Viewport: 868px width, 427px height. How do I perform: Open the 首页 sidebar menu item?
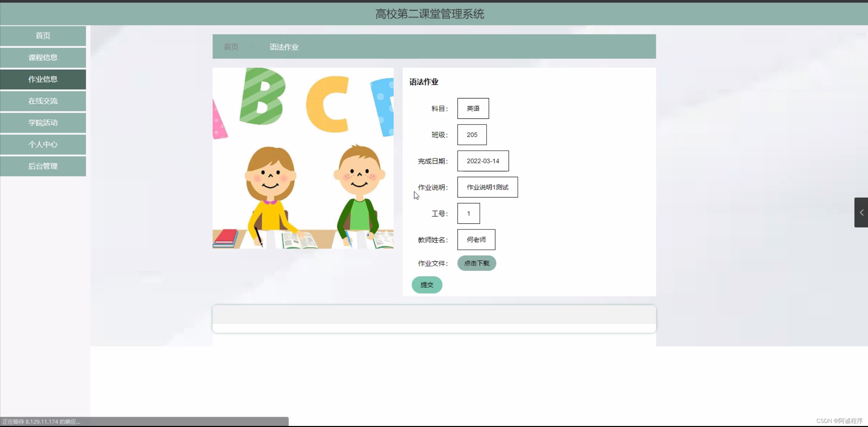click(x=43, y=36)
